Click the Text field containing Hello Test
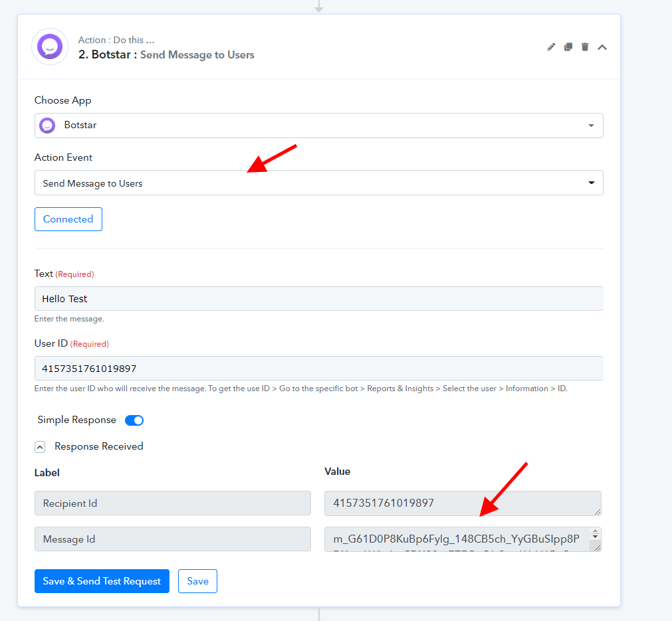 (319, 298)
